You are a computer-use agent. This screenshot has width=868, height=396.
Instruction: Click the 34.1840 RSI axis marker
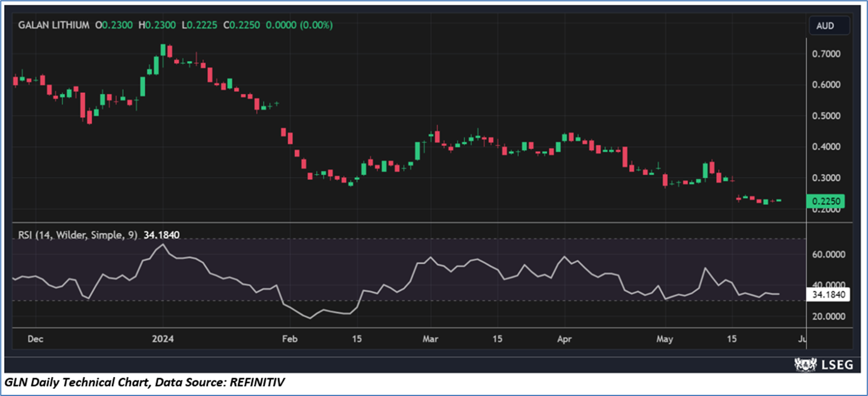(x=828, y=294)
